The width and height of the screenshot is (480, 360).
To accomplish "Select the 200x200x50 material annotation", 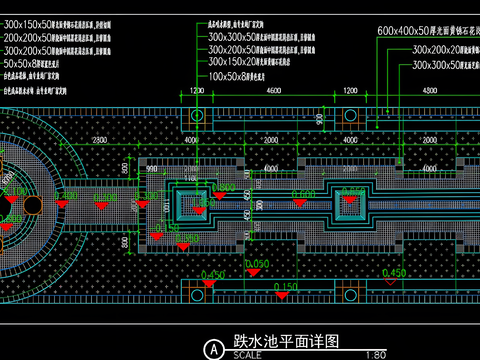I will pyautogui.click(x=57, y=38).
